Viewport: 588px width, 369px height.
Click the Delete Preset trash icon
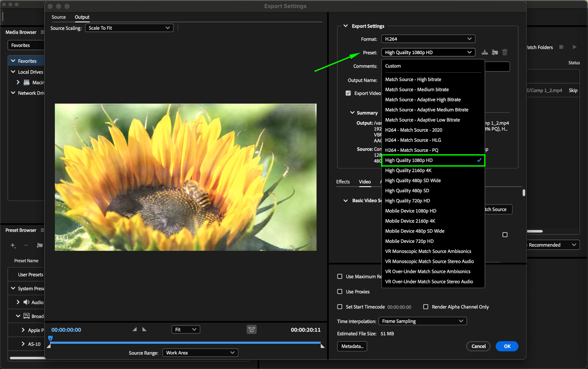click(505, 52)
